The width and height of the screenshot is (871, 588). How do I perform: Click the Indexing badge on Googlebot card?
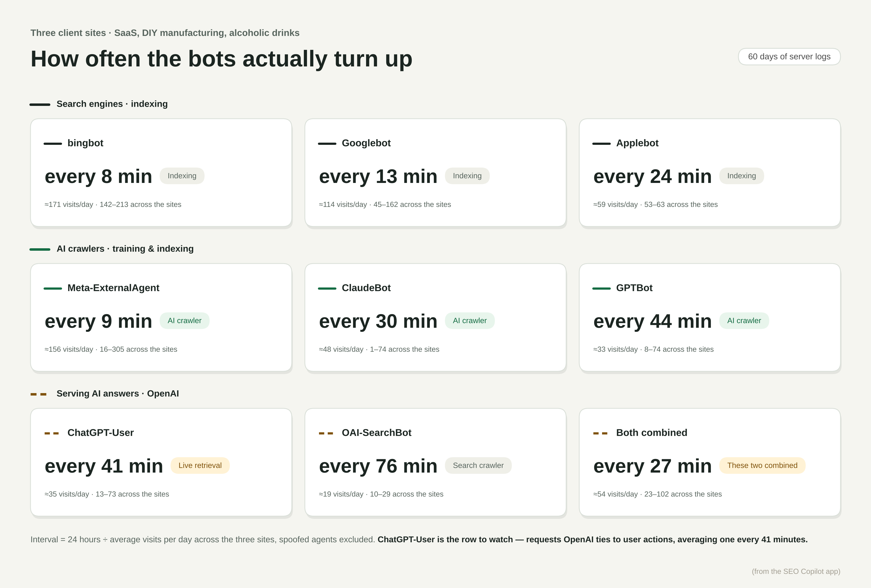point(467,176)
